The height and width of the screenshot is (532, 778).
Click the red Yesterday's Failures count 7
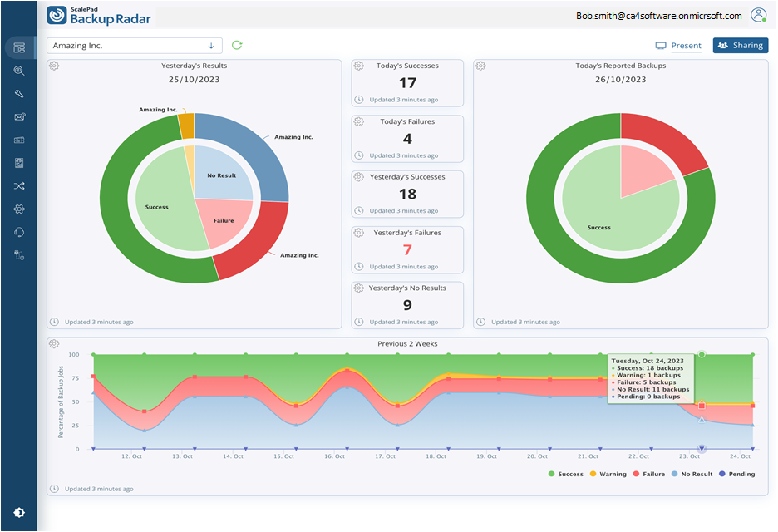407,249
